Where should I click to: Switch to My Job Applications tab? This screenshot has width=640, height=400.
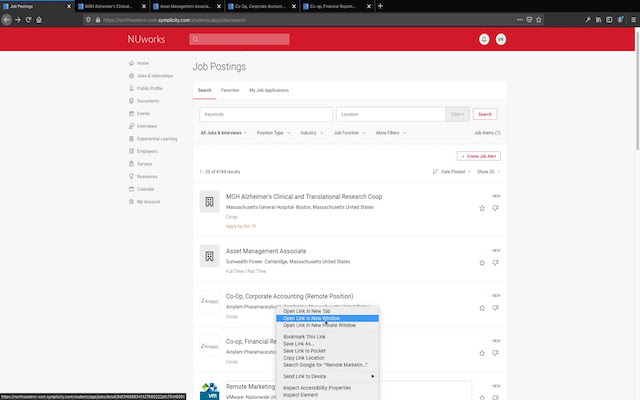tap(269, 90)
